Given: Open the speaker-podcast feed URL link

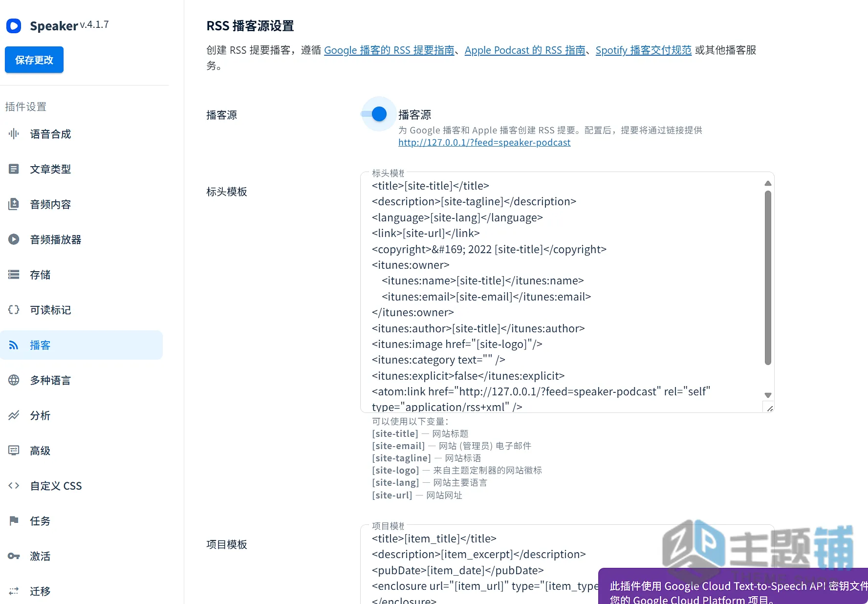Looking at the screenshot, I should click(484, 142).
